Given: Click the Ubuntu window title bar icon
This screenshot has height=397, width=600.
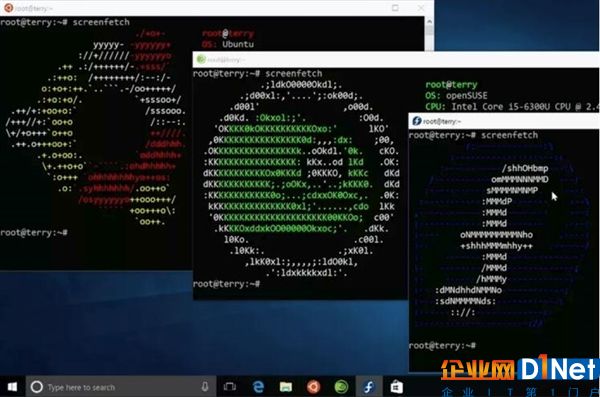Looking at the screenshot, I should pos(8,8).
